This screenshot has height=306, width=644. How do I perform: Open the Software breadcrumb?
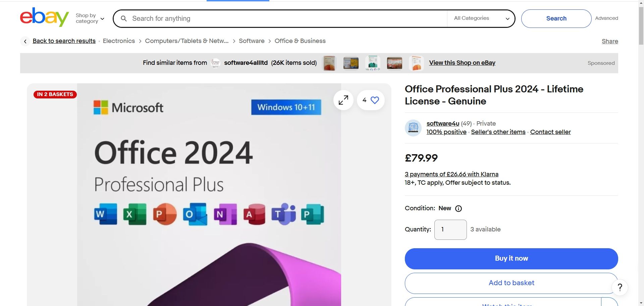[x=252, y=41]
